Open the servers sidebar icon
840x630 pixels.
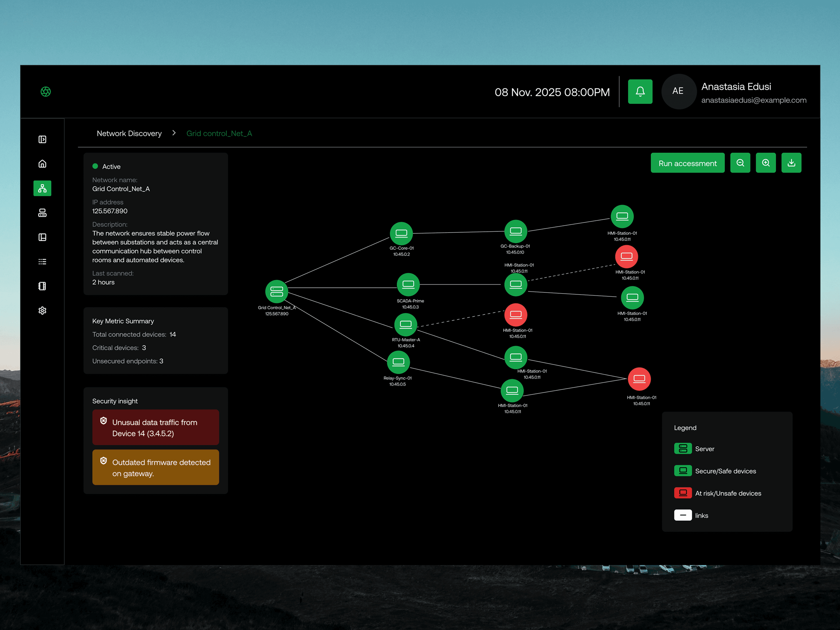pyautogui.click(x=42, y=213)
